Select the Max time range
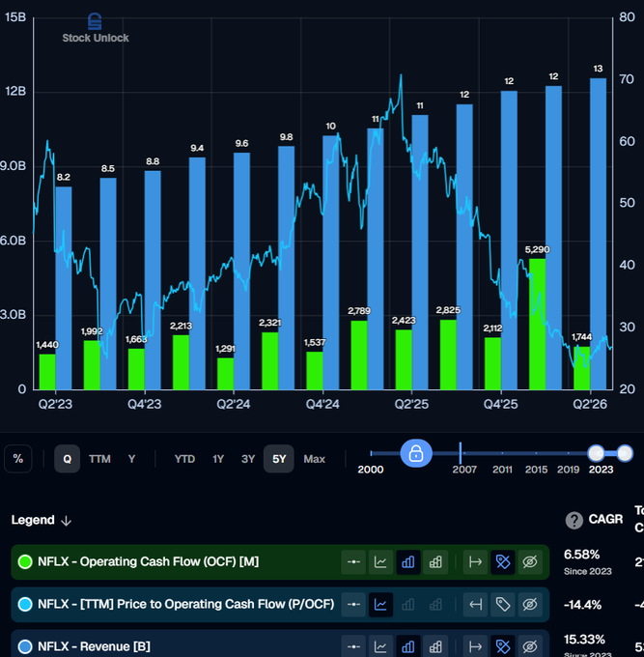 pos(314,459)
